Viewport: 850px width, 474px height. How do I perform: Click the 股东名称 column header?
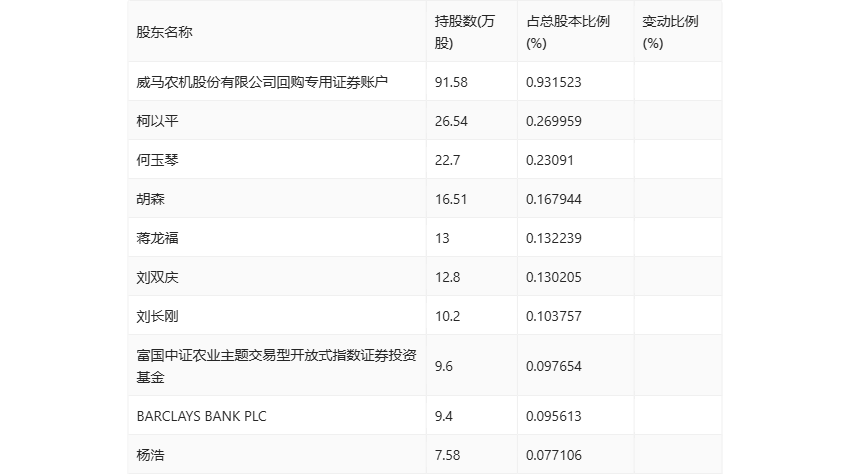[x=164, y=32]
